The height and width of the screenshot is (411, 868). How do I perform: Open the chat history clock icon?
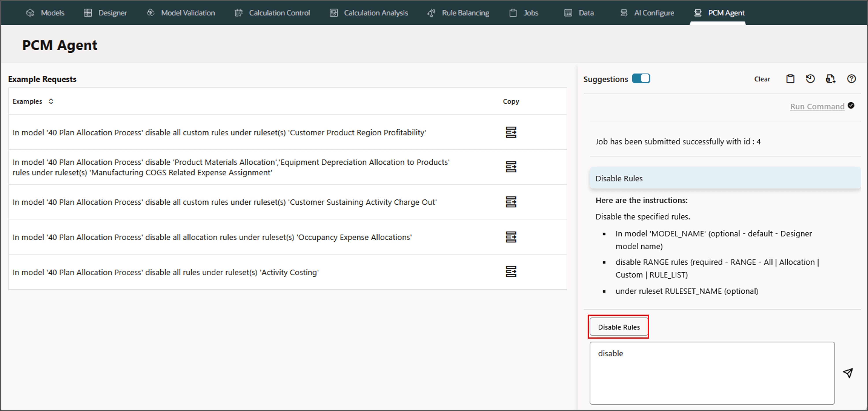(810, 79)
